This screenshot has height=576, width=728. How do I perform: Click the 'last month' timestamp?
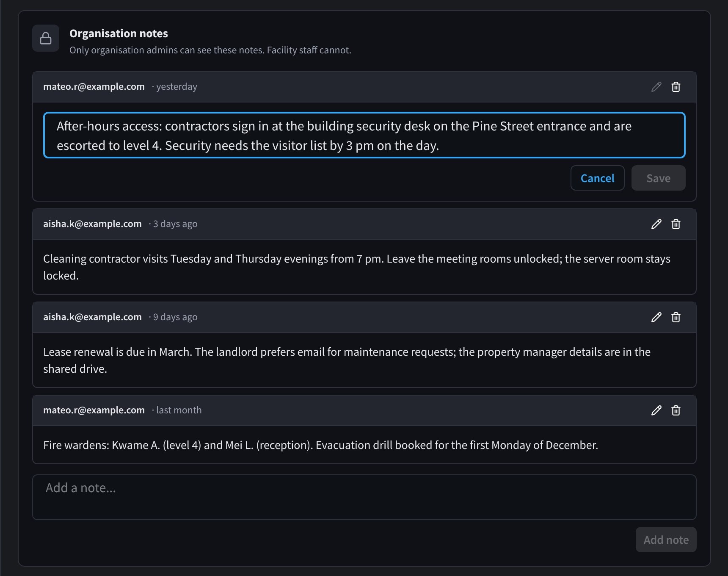[x=179, y=410]
